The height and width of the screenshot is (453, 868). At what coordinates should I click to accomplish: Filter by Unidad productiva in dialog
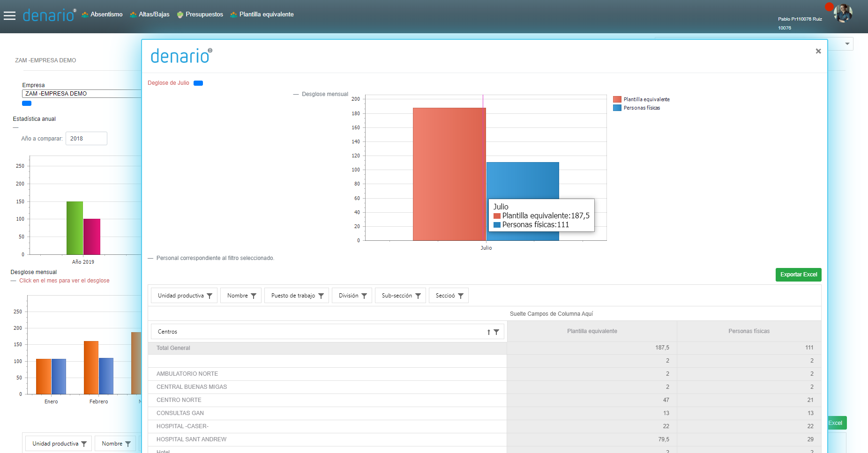click(184, 296)
